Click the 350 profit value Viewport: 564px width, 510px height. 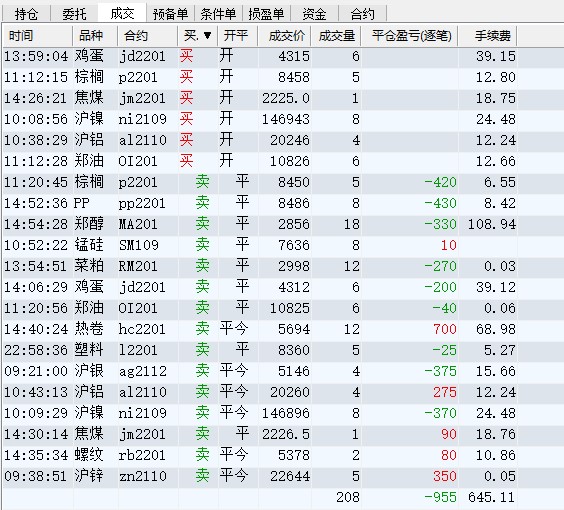445,476
